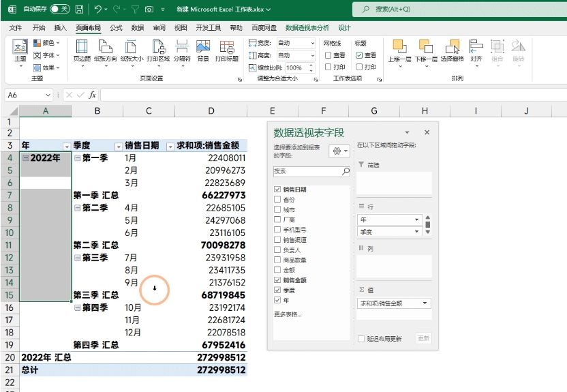The width and height of the screenshot is (567, 392).
Task: Open the Themes (主题) gallery
Action: 20,52
